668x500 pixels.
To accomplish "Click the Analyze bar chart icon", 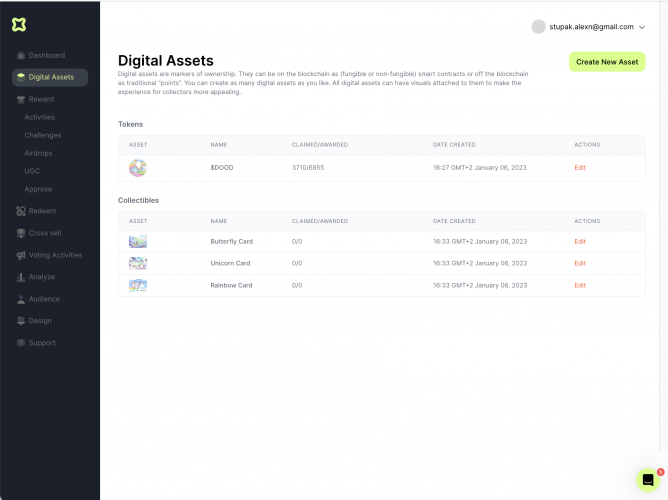I will click(x=20, y=277).
